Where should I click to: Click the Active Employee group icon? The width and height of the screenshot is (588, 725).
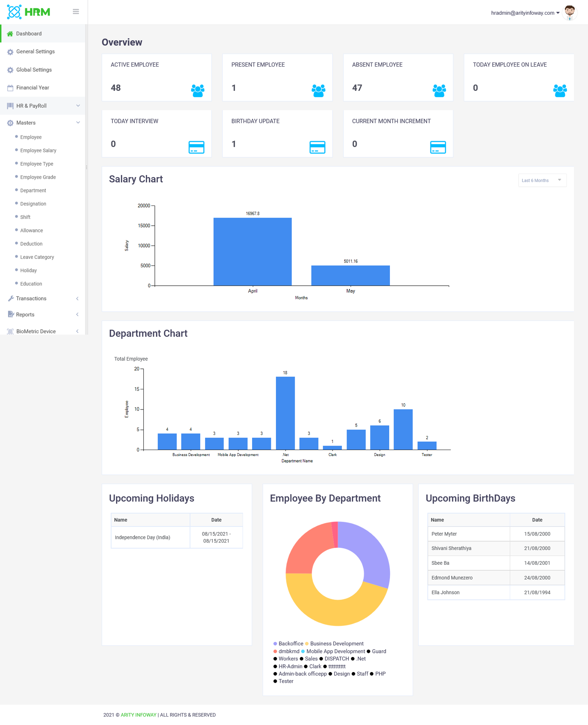click(x=198, y=90)
